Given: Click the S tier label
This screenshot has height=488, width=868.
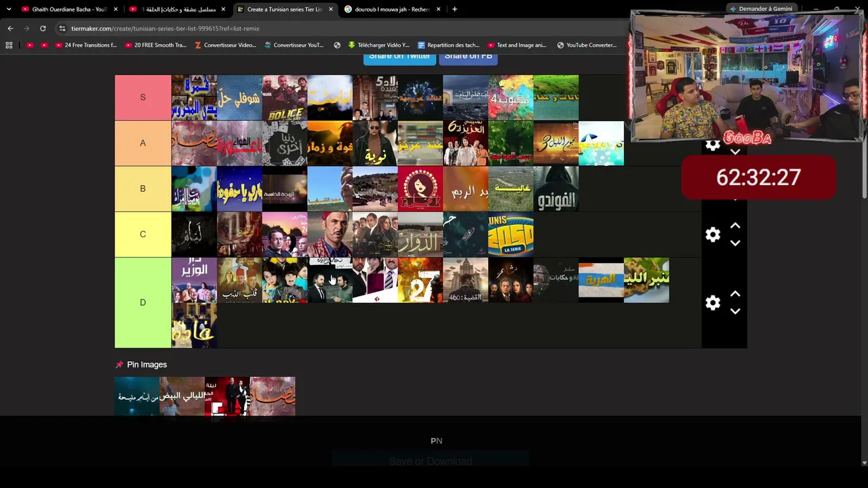Looking at the screenshot, I should pyautogui.click(x=142, y=98).
